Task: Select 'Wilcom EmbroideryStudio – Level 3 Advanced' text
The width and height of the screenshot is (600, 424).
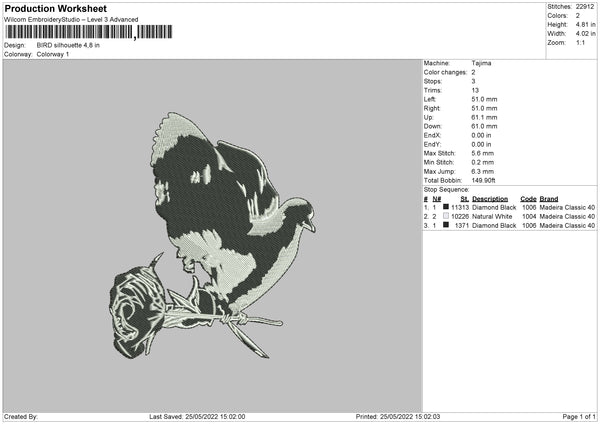Action: (x=71, y=20)
